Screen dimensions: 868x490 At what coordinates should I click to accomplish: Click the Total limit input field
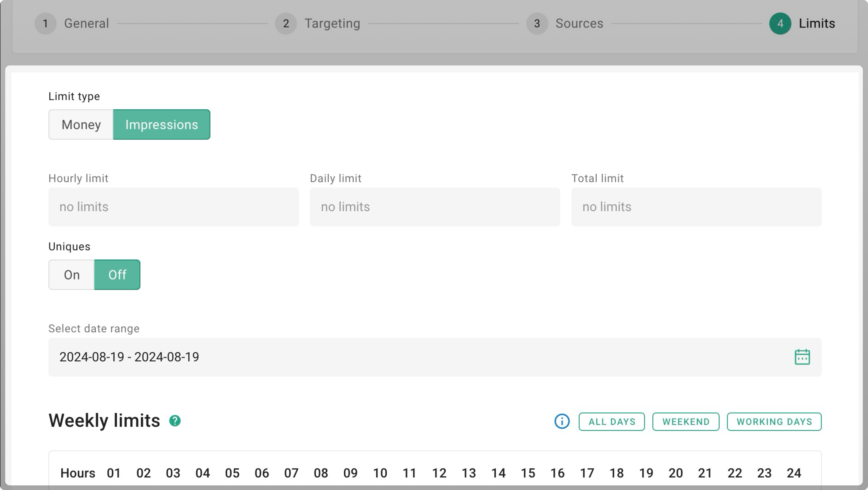[x=696, y=207]
